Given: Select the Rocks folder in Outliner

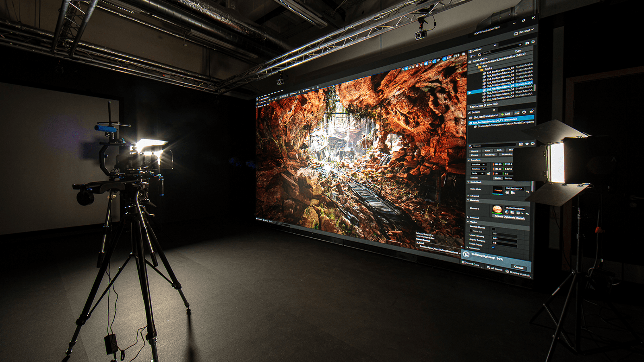Looking at the screenshot, I should point(485,69).
